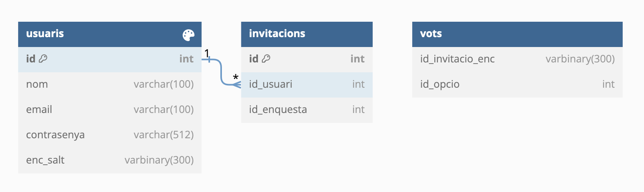The image size is (644, 192).
Task: Click the asterisk cardinality label
Action: pyautogui.click(x=236, y=77)
